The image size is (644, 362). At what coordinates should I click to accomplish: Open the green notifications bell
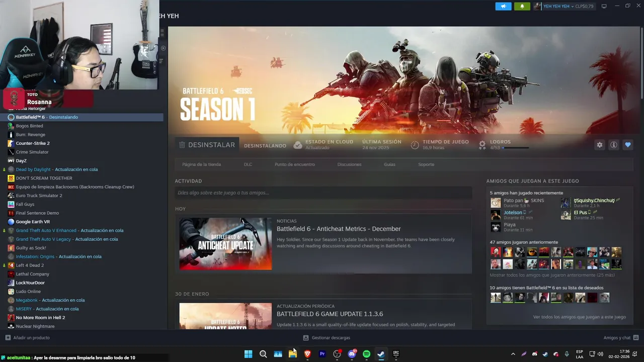pyautogui.click(x=522, y=6)
